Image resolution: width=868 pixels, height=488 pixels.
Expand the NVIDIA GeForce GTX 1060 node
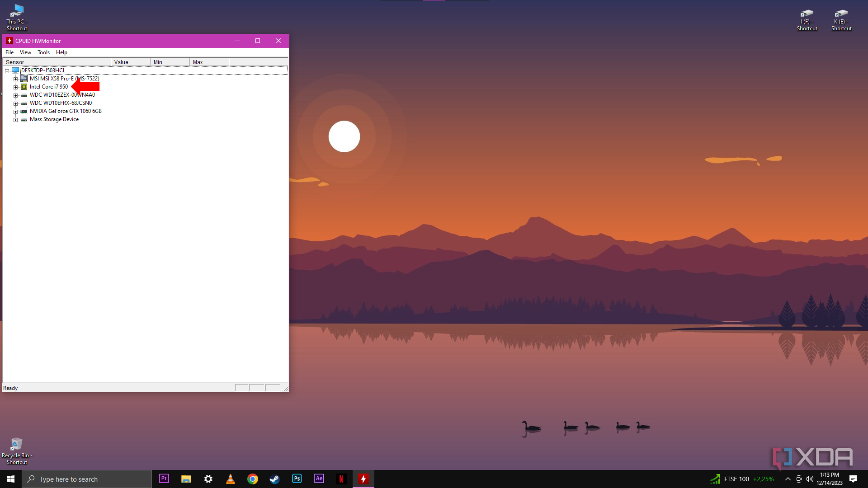[15, 112]
